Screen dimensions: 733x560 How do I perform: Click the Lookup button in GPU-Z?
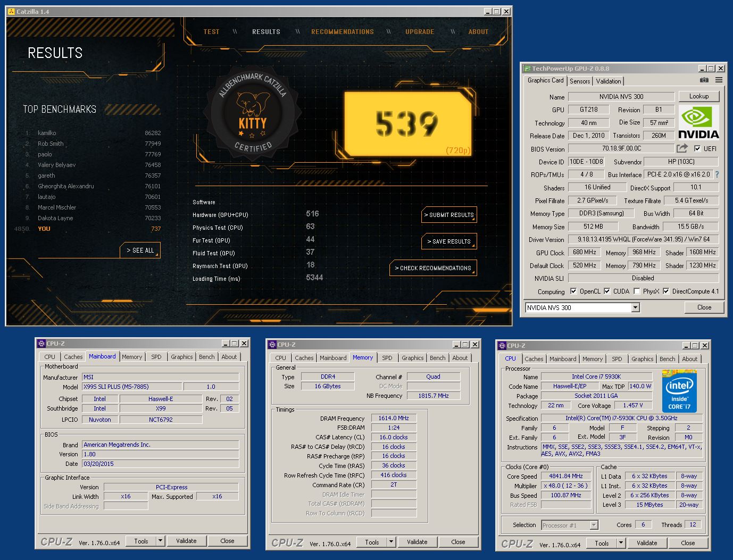pyautogui.click(x=699, y=96)
